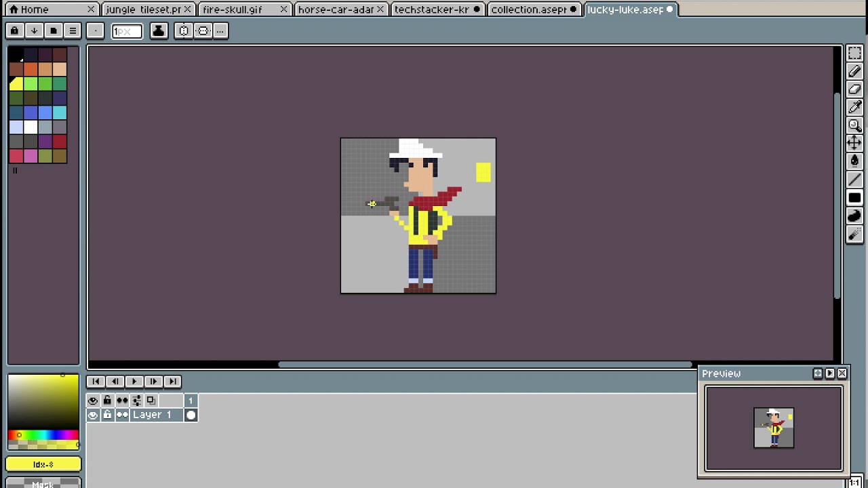Close the Preview window

coord(842,373)
